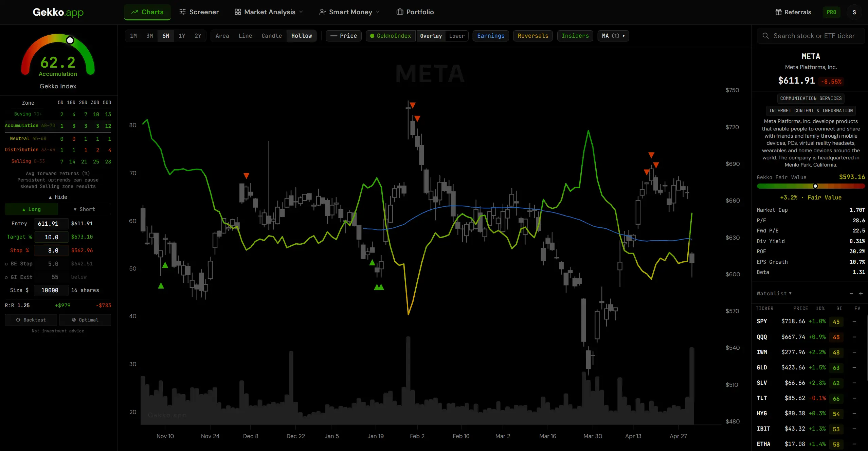This screenshot has height=451, width=868.
Task: Click the GekkoIndex green dot indicator
Action: coord(372,36)
